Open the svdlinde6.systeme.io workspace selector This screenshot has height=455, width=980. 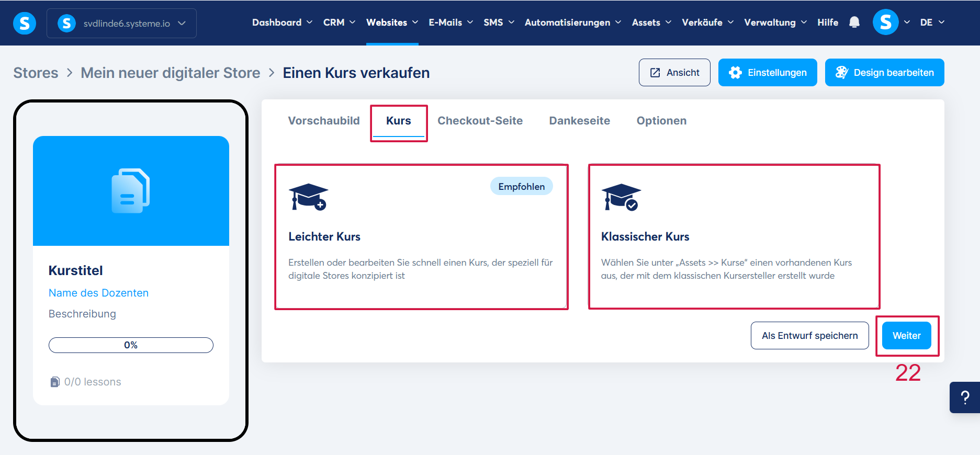click(x=121, y=23)
